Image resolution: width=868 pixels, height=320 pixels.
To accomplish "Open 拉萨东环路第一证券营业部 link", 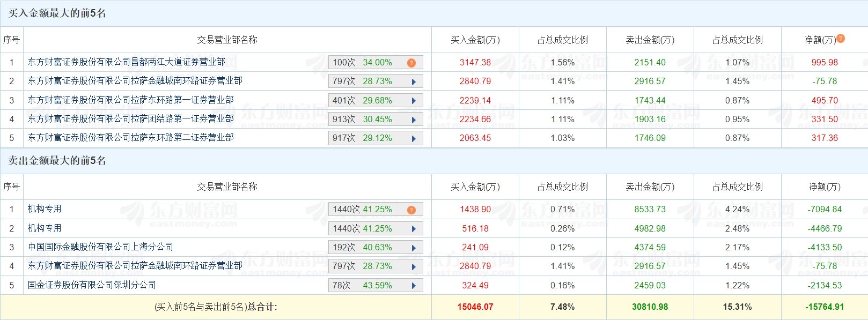I will tap(131, 100).
